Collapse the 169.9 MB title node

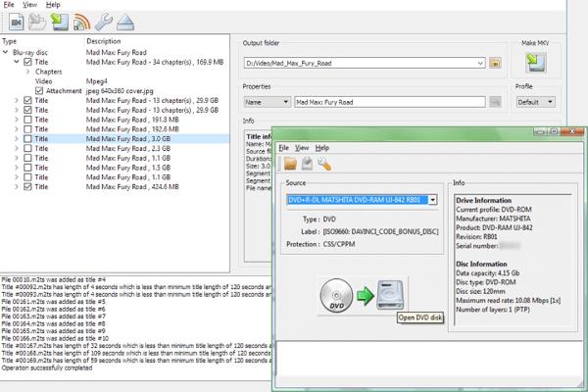[x=17, y=62]
